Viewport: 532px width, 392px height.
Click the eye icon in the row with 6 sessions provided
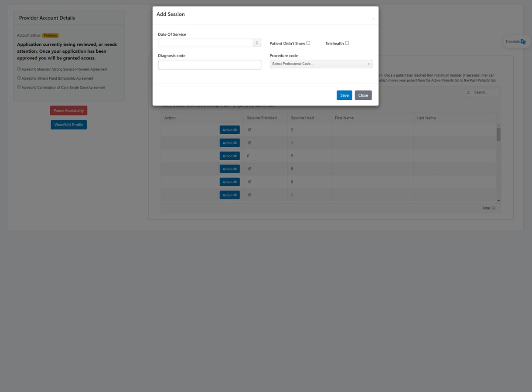coord(235,156)
